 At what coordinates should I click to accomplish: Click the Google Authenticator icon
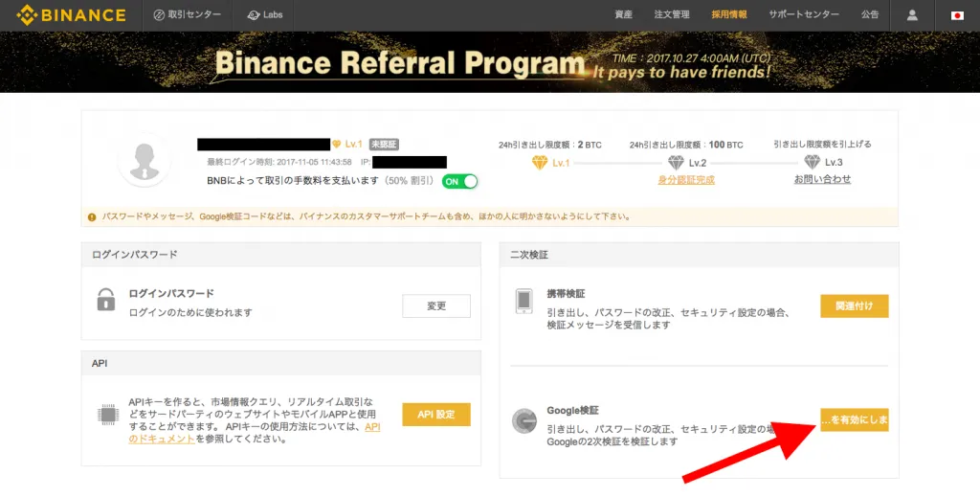coord(524,420)
